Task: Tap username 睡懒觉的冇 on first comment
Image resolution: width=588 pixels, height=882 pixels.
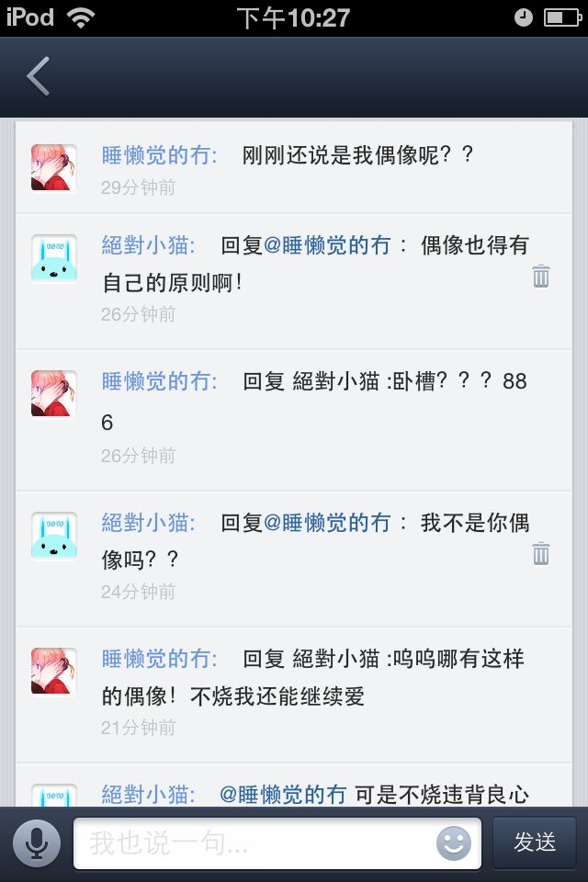Action: [x=159, y=154]
